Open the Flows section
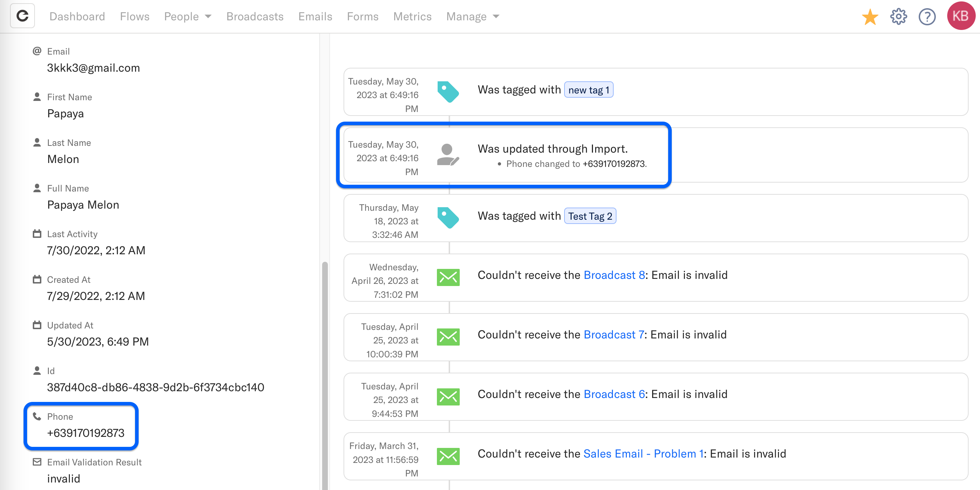This screenshot has height=490, width=980. pyautogui.click(x=135, y=16)
